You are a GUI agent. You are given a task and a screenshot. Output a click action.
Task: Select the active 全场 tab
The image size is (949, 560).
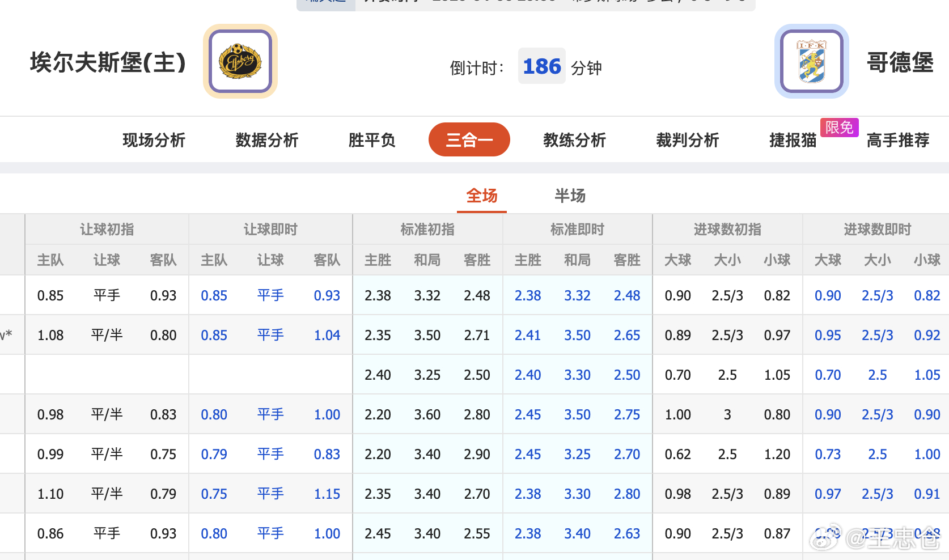(x=481, y=196)
